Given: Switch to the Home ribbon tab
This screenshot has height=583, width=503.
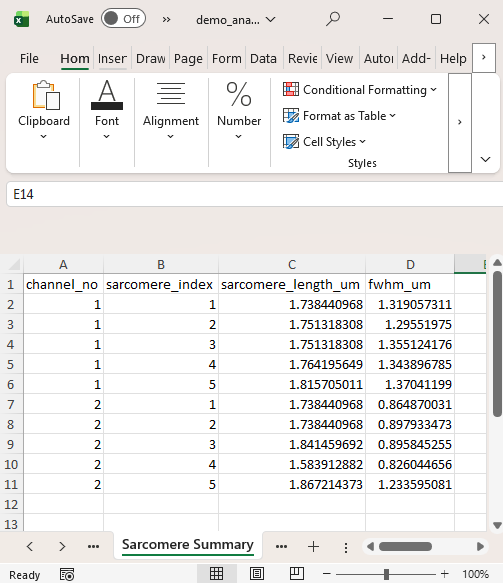Looking at the screenshot, I should coord(75,58).
